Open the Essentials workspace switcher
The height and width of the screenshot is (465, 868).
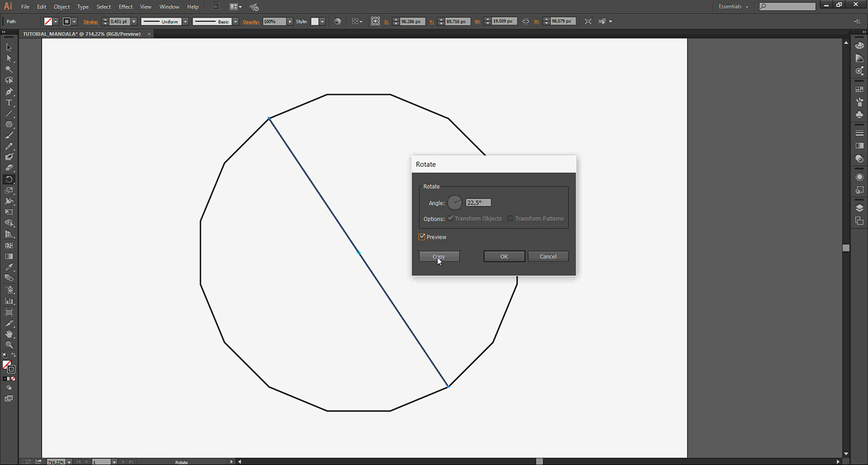[733, 7]
